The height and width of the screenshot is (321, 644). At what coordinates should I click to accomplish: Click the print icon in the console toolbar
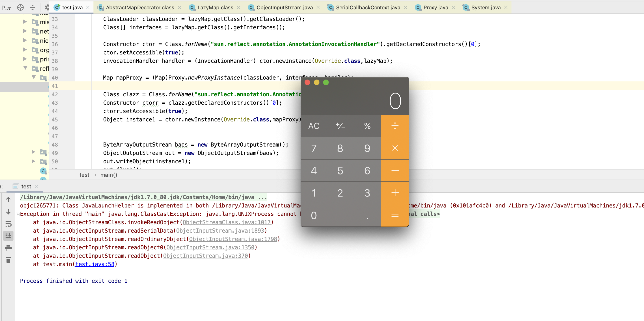point(8,248)
